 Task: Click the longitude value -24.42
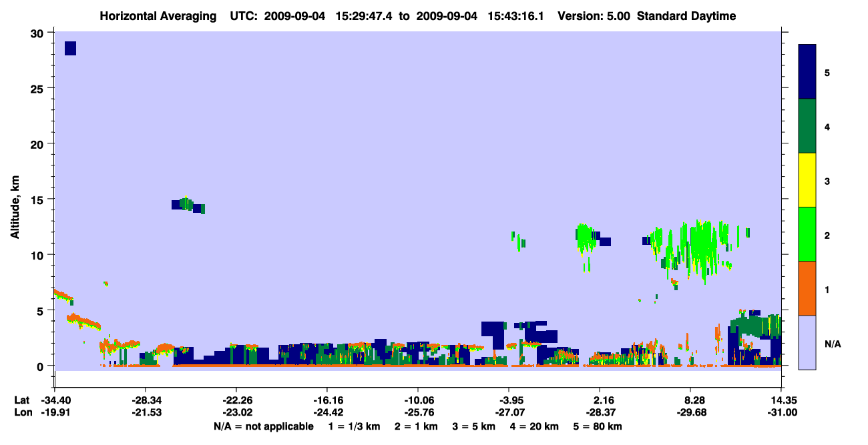pos(327,413)
